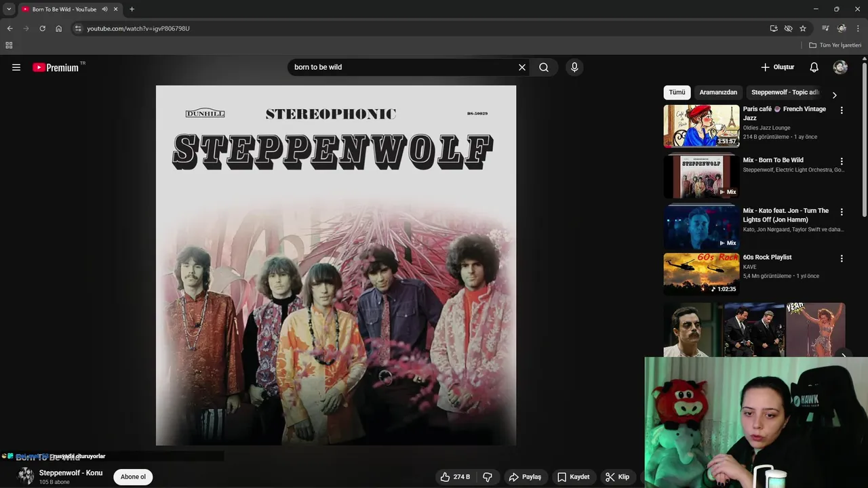Click KAVE channel name under 60s Rock
The image size is (868, 488).
(749, 267)
